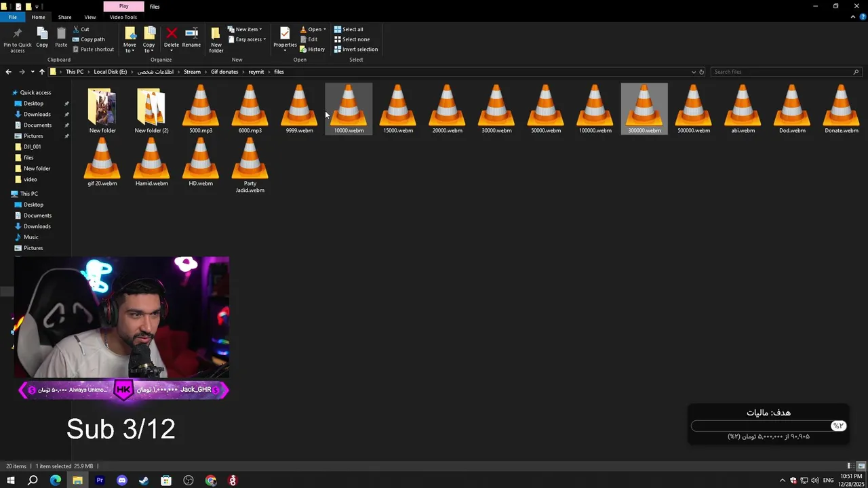Click the Home ribbon tab

[x=38, y=17]
